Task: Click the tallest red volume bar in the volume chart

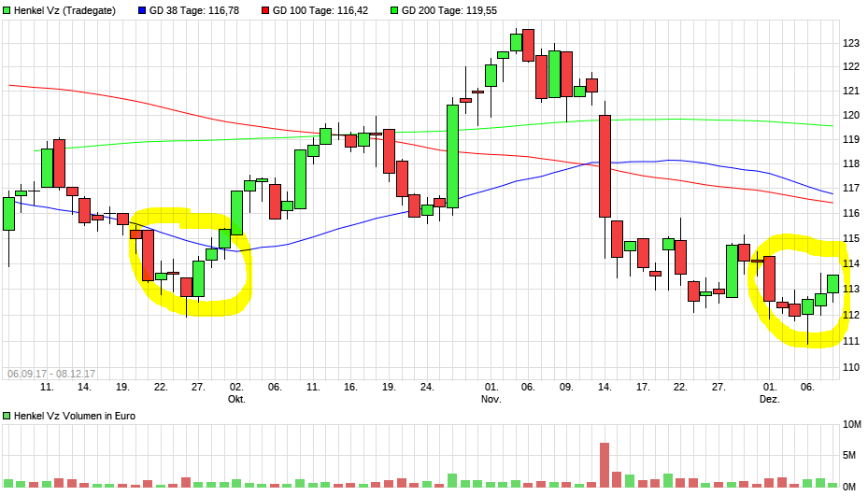Action: [x=605, y=465]
